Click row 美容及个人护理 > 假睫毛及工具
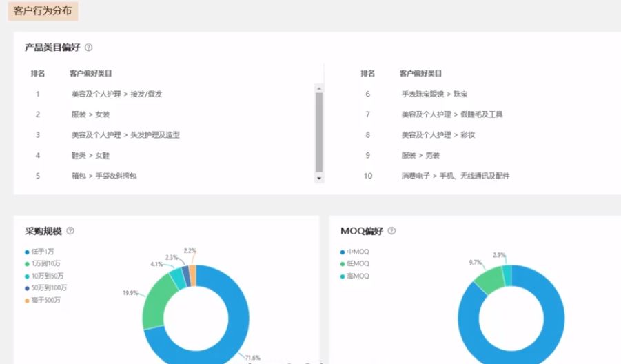Screen dimensions: 621x364 (x=452, y=114)
